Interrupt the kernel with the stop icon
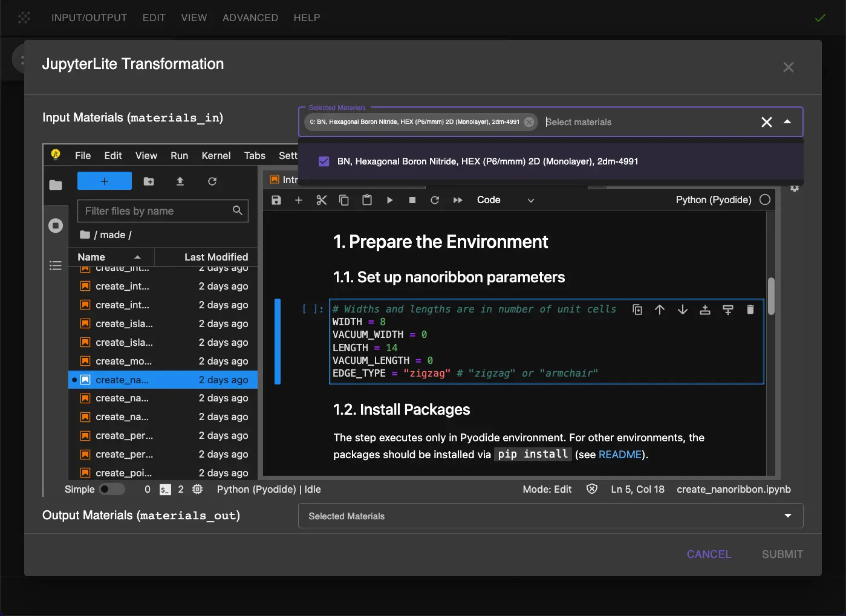 coord(412,200)
